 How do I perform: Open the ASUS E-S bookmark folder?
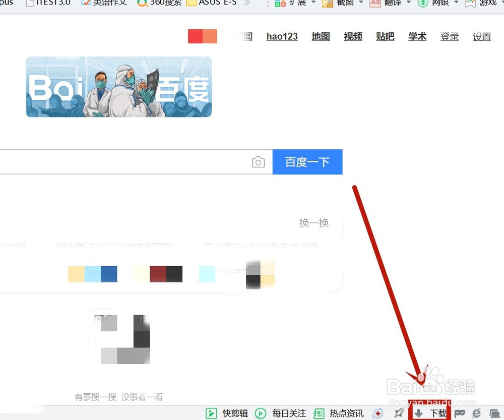pos(212,3)
